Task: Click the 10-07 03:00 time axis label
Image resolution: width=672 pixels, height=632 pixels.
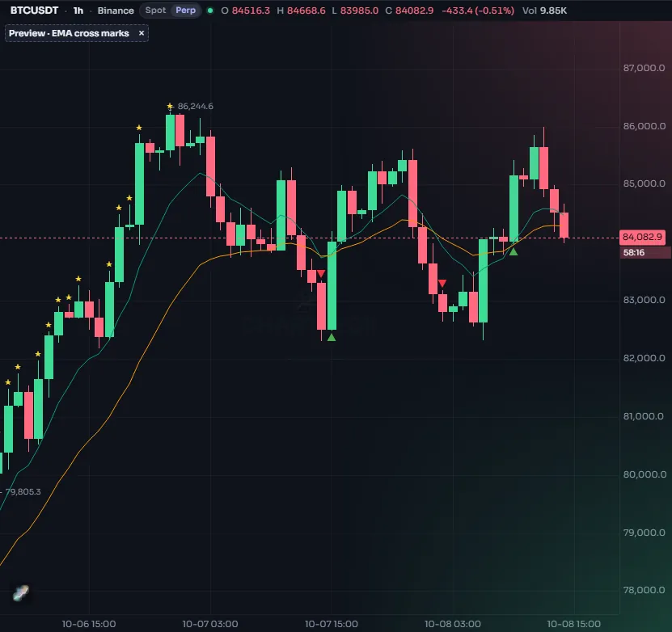Action: 210,624
